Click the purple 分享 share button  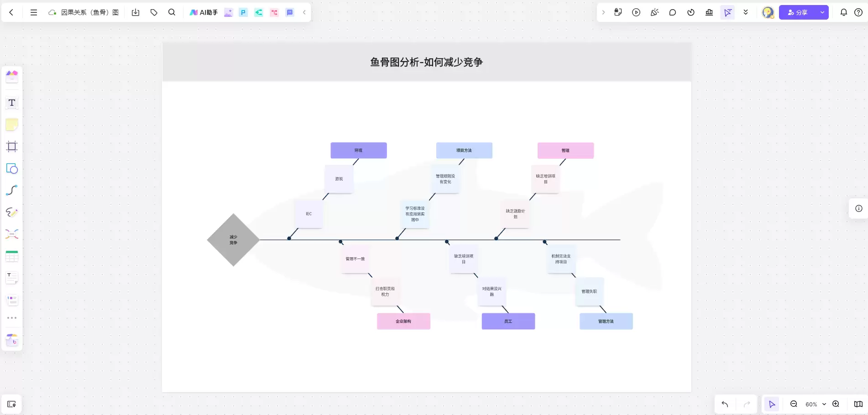pos(798,12)
